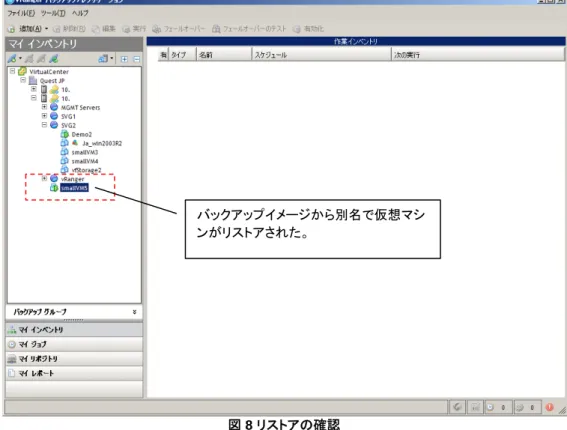The width and height of the screenshot is (567, 430).
Task: Select the vfStorage2 virtual machine
Action: point(86,170)
